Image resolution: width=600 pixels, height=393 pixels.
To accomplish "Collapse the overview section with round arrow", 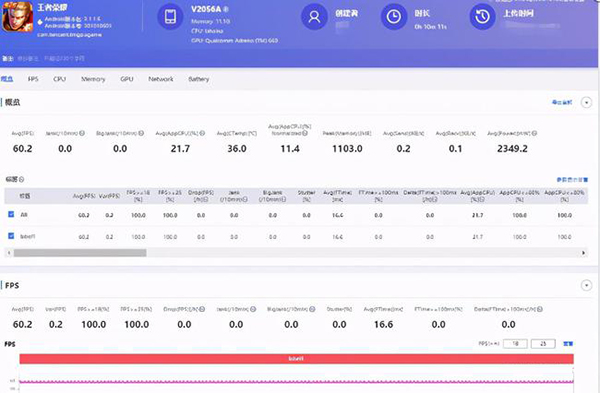I will (x=586, y=103).
